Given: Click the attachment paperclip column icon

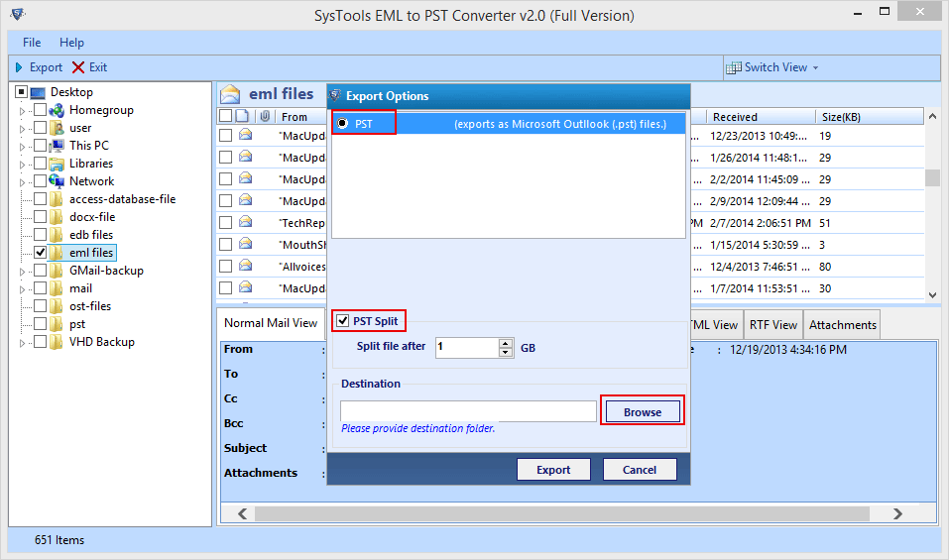Looking at the screenshot, I should 265,116.
